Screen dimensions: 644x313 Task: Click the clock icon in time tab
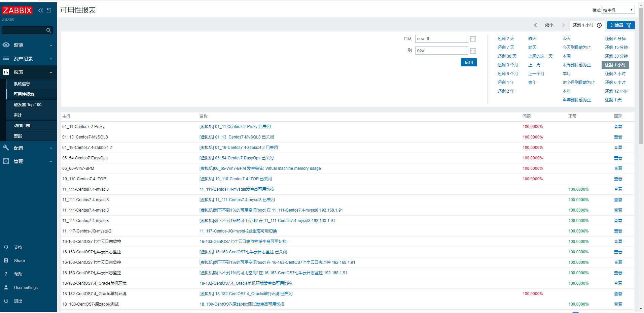click(599, 25)
